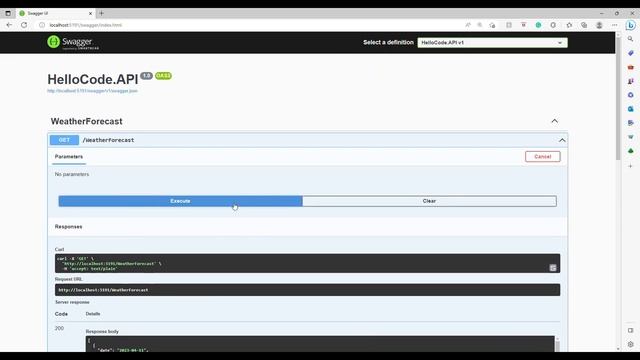Click the green circular extension icon
Viewport: 640px width, 360px height.
[538, 25]
